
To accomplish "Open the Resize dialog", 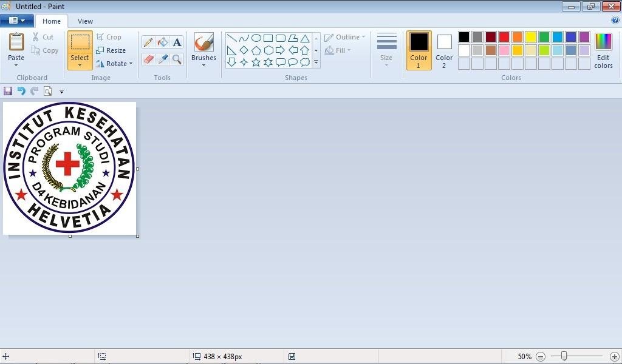I will [111, 50].
